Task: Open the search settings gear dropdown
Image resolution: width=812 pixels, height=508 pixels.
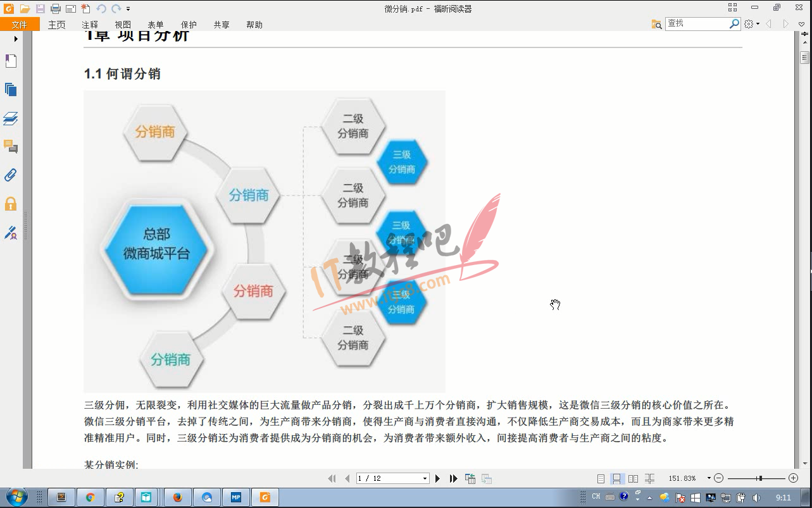Action: (x=752, y=24)
